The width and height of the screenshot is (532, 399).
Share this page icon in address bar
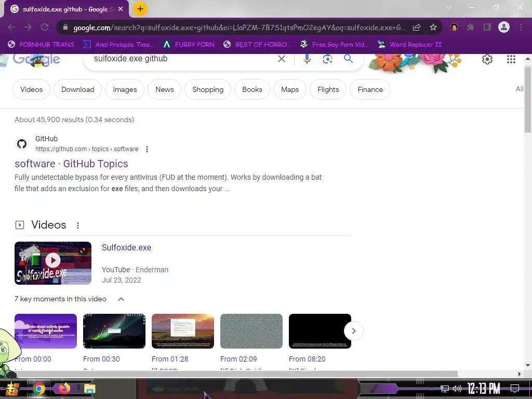(x=417, y=28)
